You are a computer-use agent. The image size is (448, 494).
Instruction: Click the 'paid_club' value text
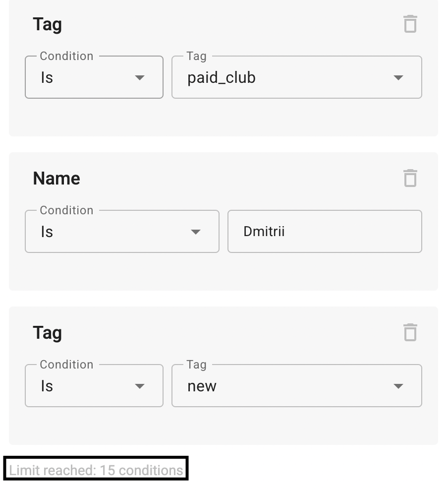(x=222, y=78)
